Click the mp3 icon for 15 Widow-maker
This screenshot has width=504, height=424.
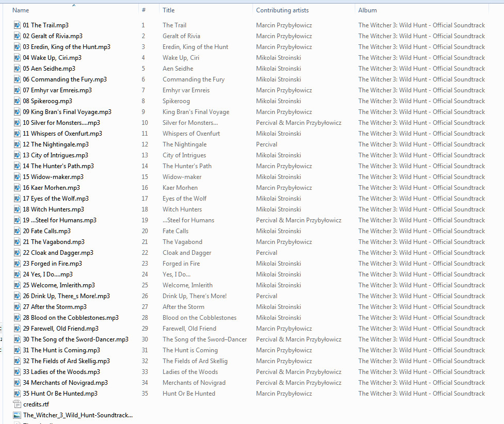(17, 177)
